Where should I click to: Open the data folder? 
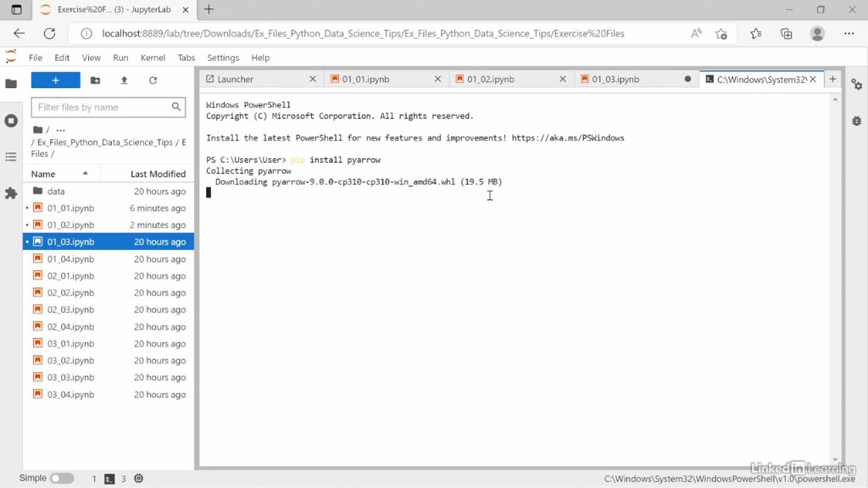coord(108,191)
